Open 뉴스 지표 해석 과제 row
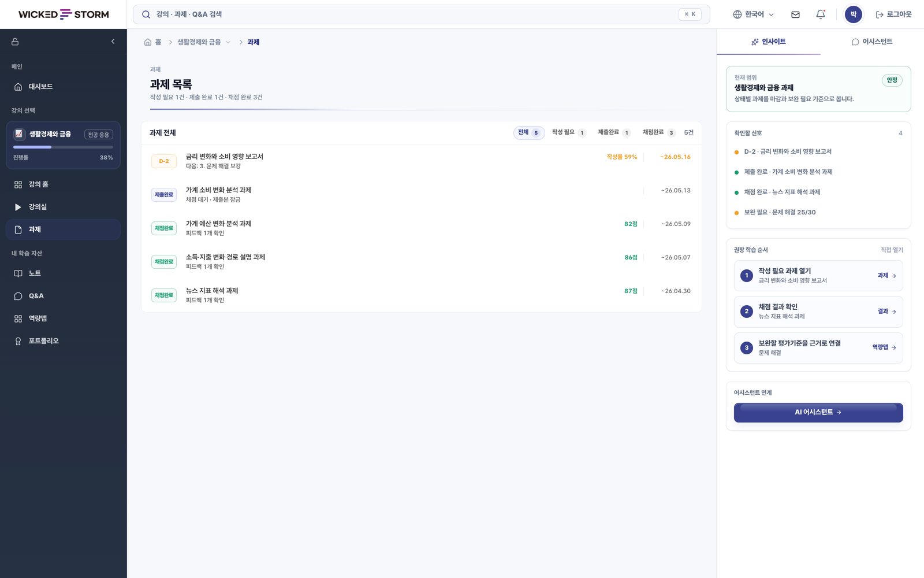Screen dimensions: 924x578 pos(422,295)
